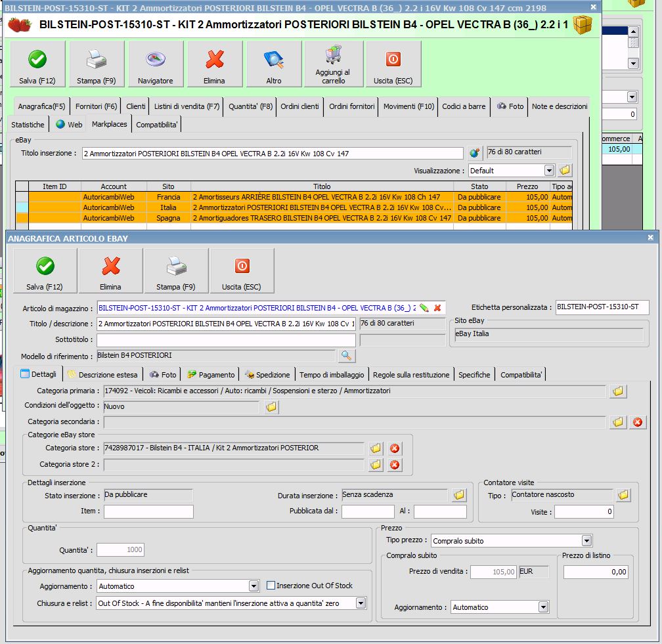Open the Tipo prezzo Compralo subito dropdown
Viewport: 662px width, 644px height.
pos(587,541)
